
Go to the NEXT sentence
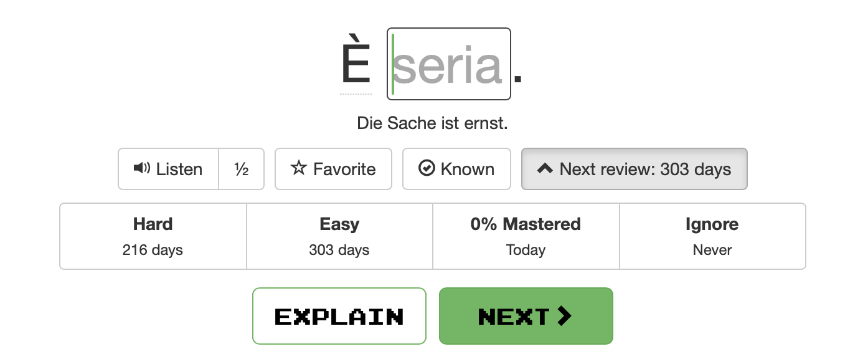click(x=526, y=316)
